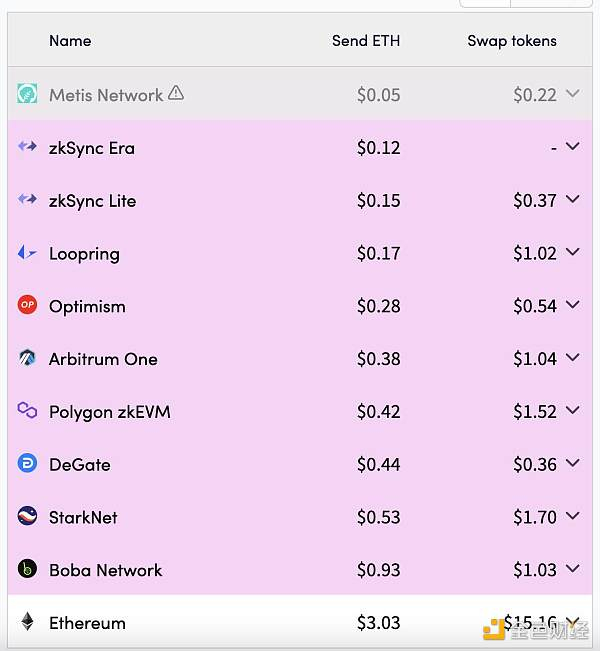Expand the StarkNet row chevron
The height and width of the screenshot is (651, 600).
point(572,517)
